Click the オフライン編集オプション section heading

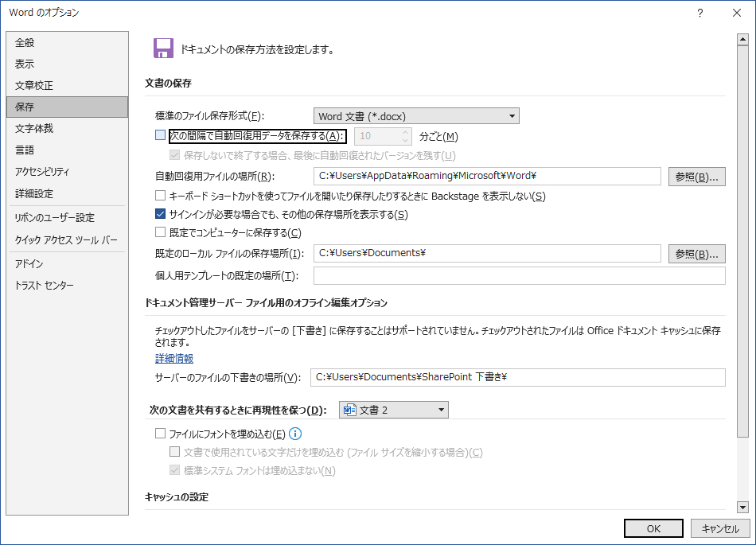pos(266,303)
